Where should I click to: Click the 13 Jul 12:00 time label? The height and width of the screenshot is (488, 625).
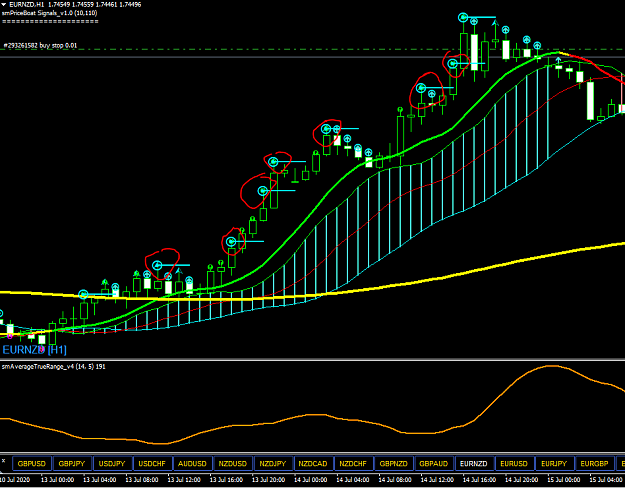(184, 480)
